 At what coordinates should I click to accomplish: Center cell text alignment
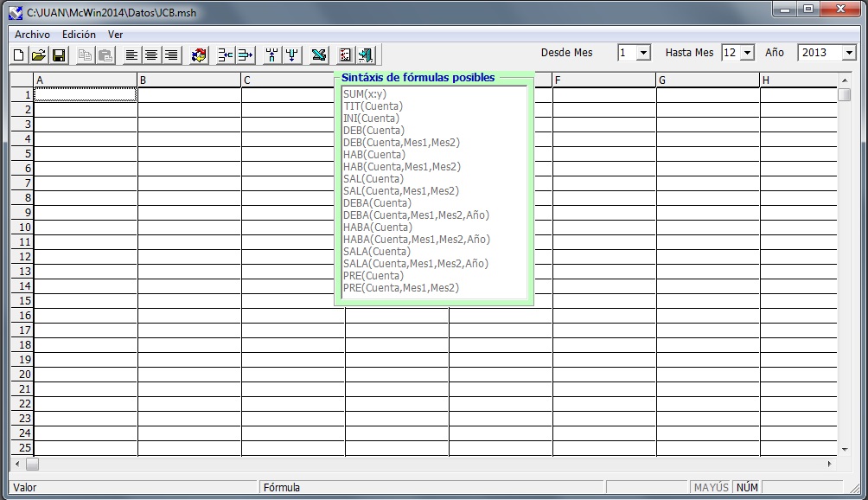pyautogui.click(x=151, y=54)
